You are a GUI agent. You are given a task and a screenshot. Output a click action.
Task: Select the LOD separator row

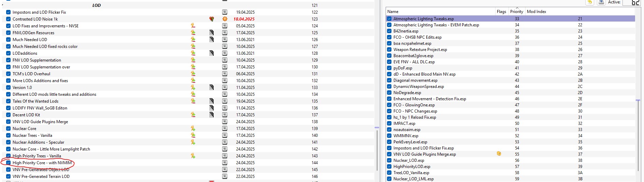[x=188, y=5]
